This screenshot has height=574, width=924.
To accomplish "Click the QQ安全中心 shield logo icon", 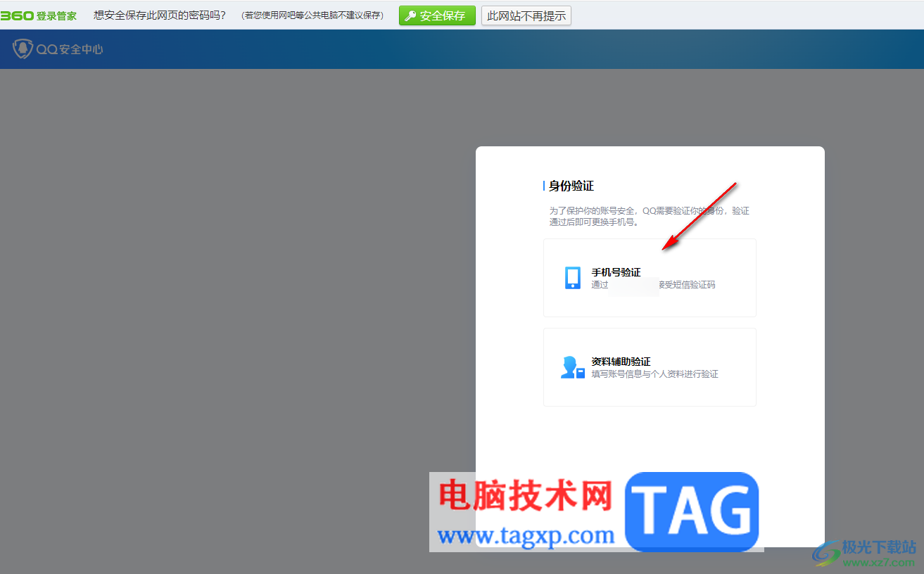I will click(x=23, y=49).
